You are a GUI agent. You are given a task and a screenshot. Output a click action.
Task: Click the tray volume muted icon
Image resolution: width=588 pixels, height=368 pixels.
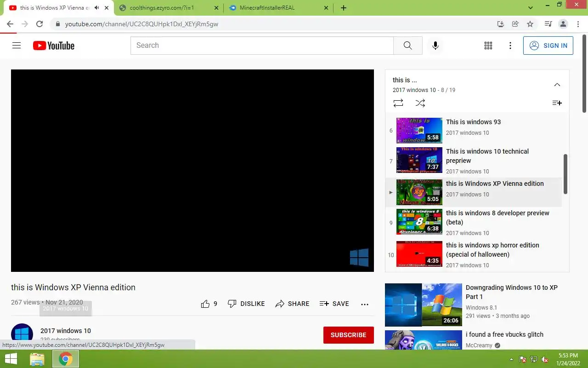[545, 359]
